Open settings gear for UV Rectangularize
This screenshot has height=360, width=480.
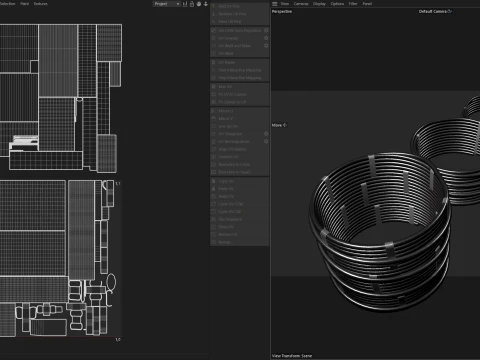coord(266,141)
